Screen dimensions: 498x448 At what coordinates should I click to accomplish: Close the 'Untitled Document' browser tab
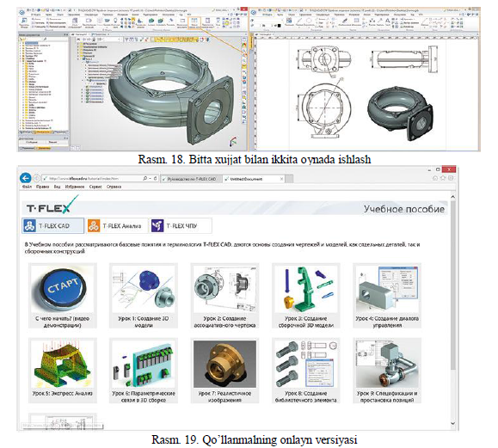(281, 179)
